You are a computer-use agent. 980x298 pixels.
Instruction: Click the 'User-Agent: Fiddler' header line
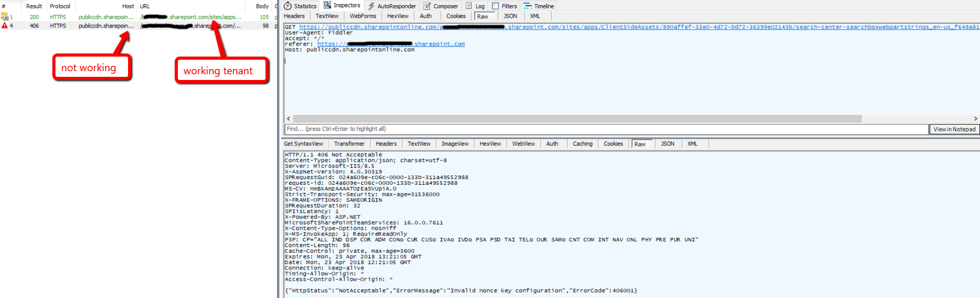(318, 33)
